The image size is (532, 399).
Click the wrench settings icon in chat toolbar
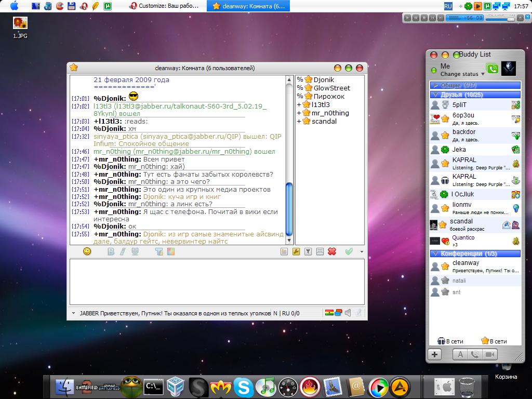296,251
